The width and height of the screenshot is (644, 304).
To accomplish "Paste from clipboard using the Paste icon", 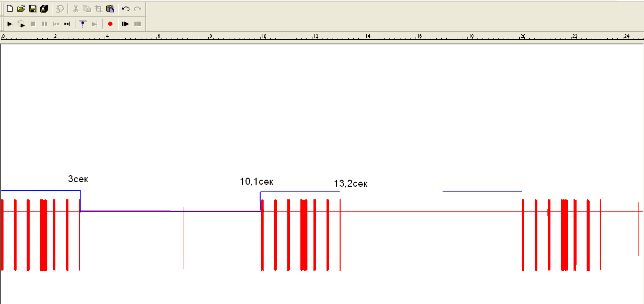I will 110,9.
